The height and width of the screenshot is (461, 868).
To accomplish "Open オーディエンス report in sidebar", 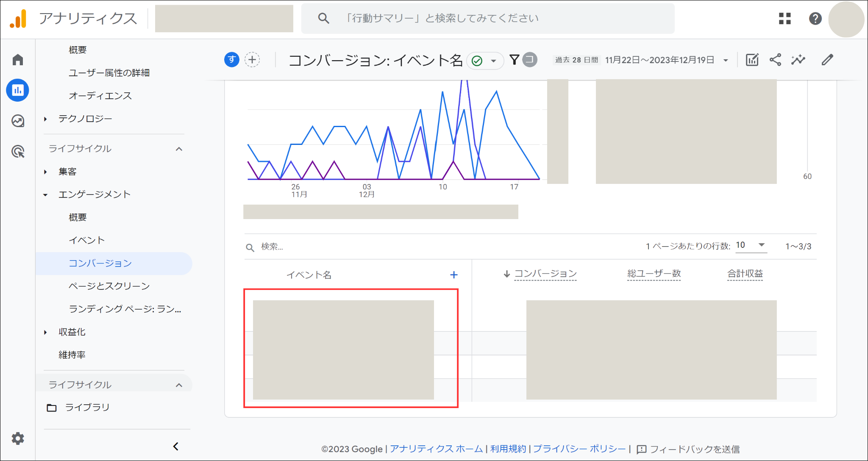I will (x=100, y=96).
